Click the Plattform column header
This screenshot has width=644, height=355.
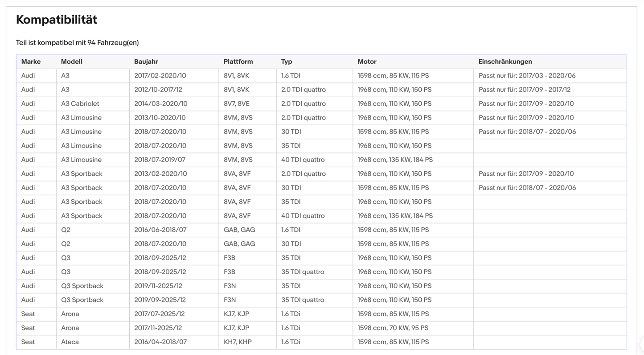[238, 62]
